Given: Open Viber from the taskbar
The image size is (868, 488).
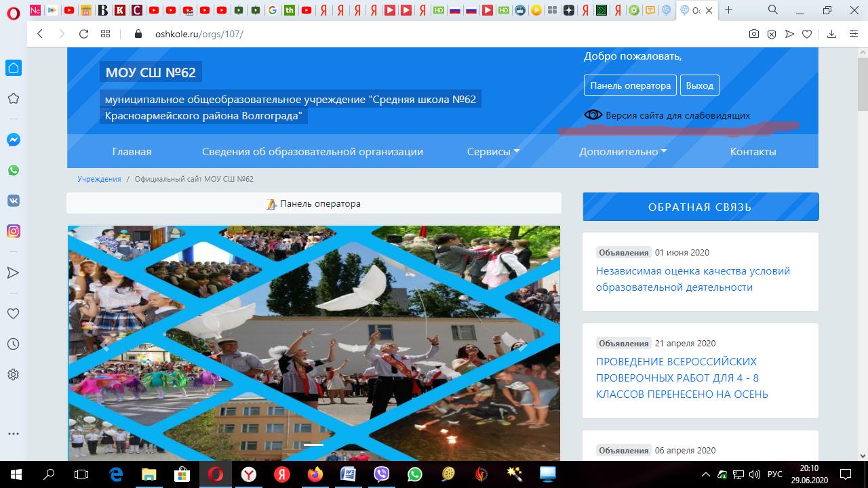Looking at the screenshot, I should (x=382, y=474).
